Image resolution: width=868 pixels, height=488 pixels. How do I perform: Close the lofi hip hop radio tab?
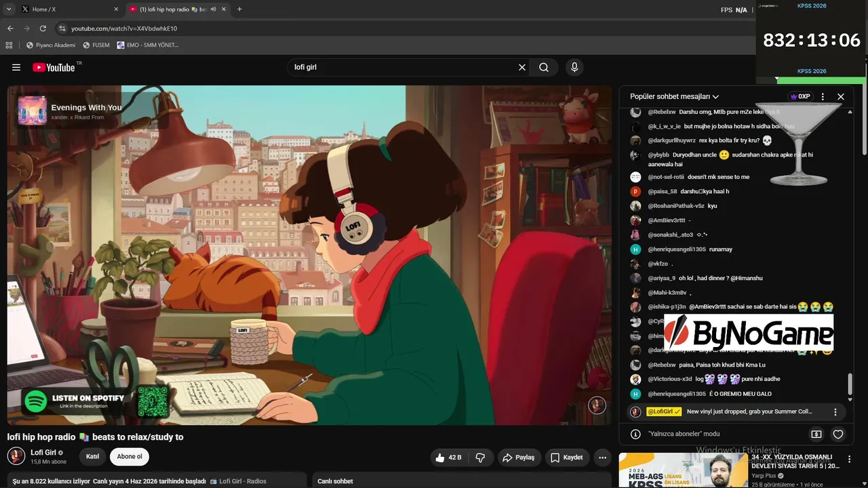pyautogui.click(x=224, y=9)
